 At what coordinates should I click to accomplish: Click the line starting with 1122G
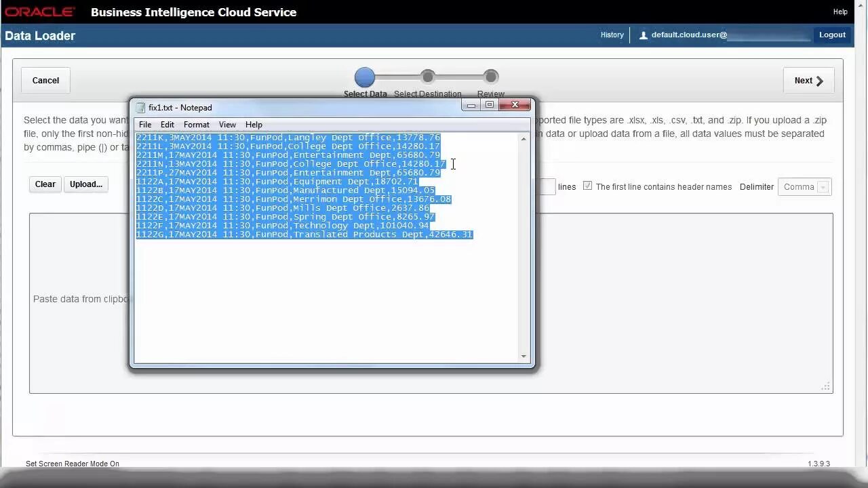(304, 235)
